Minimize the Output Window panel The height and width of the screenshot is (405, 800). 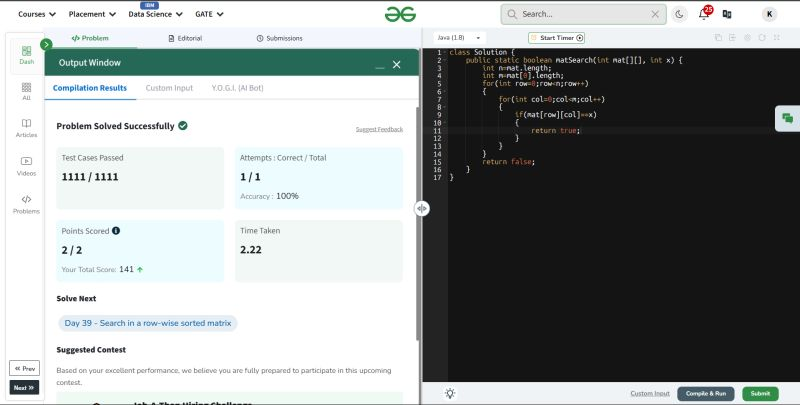pos(379,65)
